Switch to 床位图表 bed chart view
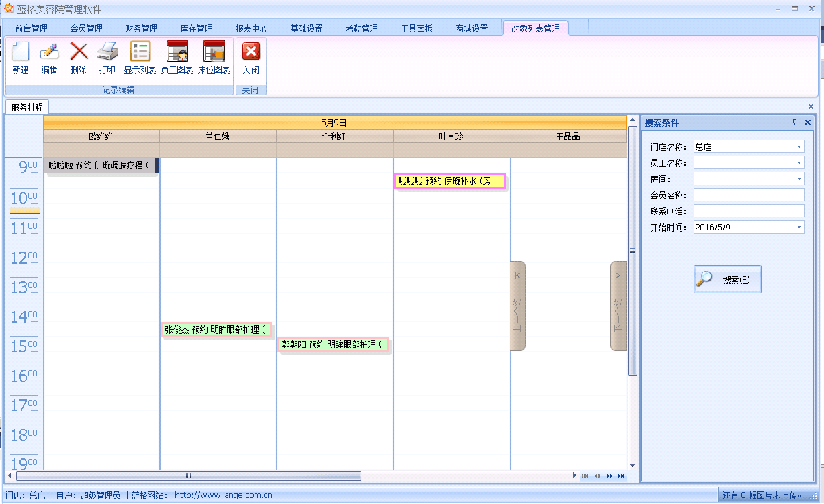This screenshot has width=824, height=504. 214,52
